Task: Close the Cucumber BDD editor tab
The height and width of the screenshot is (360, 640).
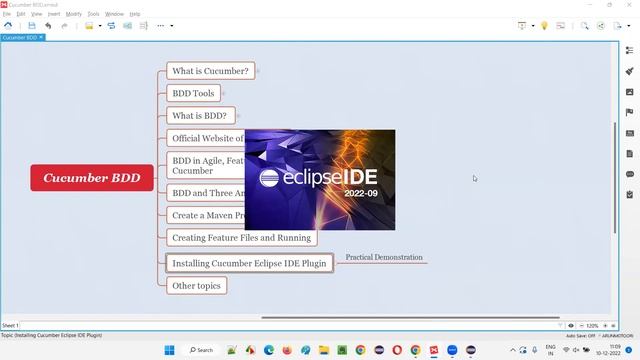Action: [x=41, y=37]
